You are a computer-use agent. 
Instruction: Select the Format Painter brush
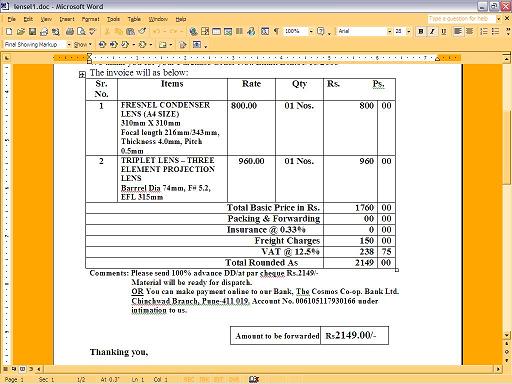142,31
